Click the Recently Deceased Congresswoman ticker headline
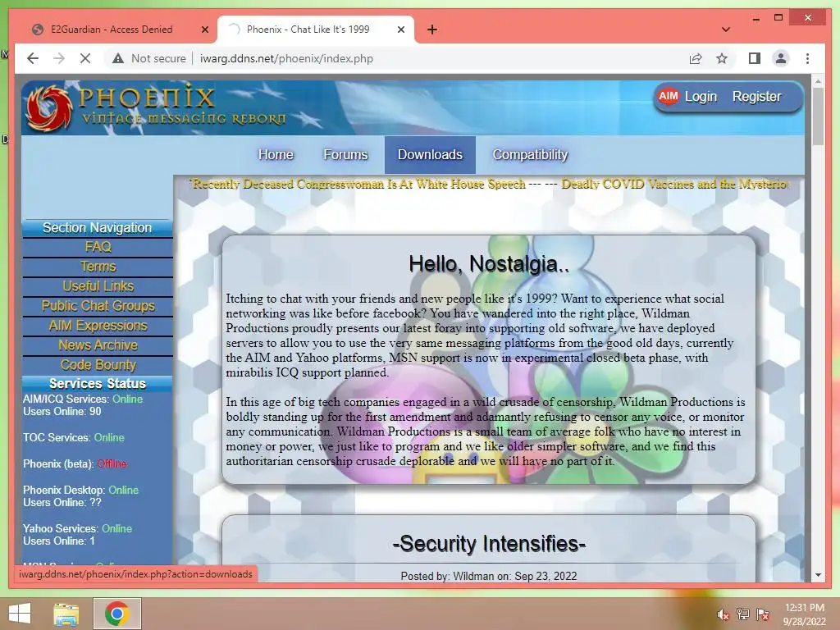 [359, 185]
